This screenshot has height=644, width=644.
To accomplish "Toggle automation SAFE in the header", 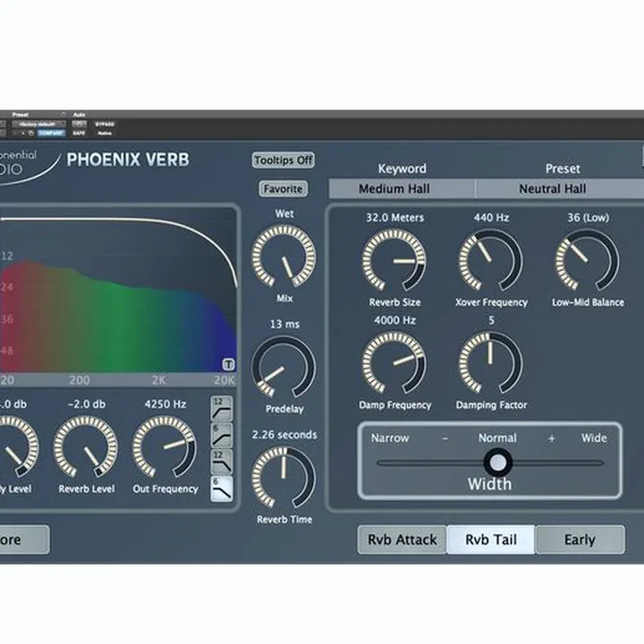I will (x=79, y=133).
